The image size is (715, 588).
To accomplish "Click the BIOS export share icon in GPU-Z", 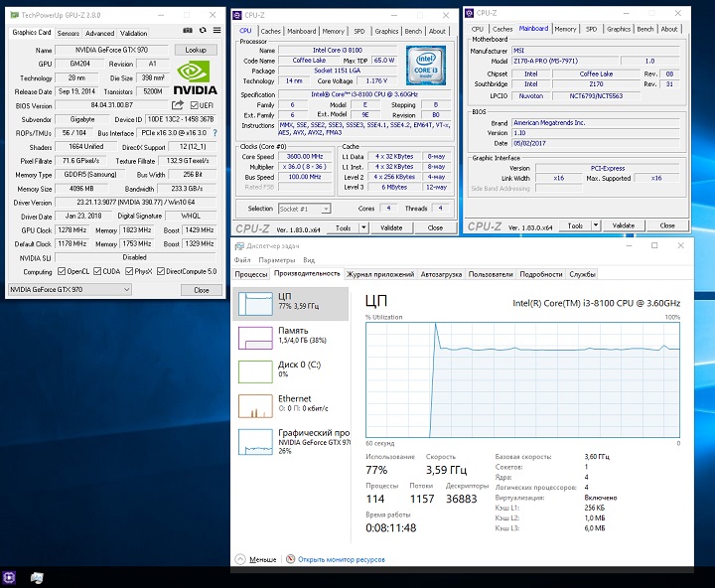I will pos(178,105).
